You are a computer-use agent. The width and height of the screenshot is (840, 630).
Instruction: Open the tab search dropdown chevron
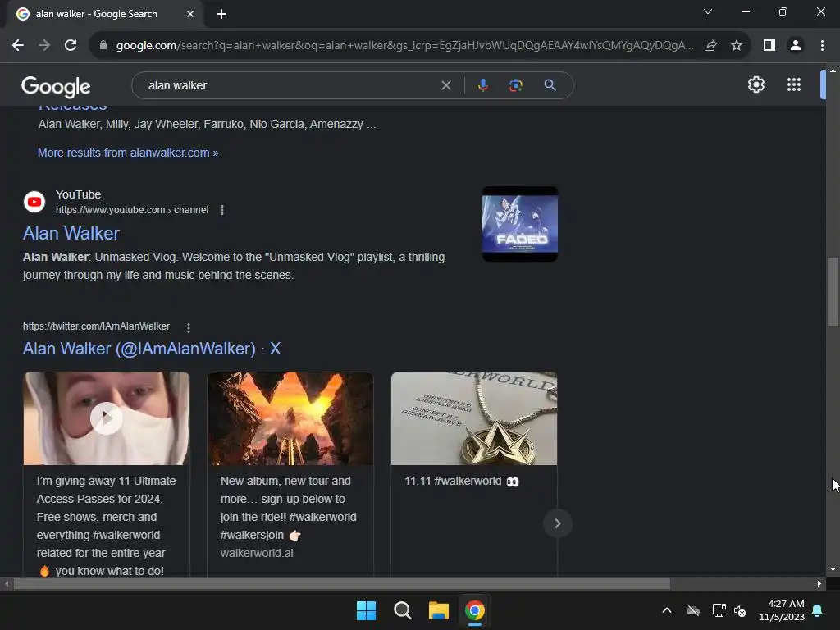(x=708, y=11)
